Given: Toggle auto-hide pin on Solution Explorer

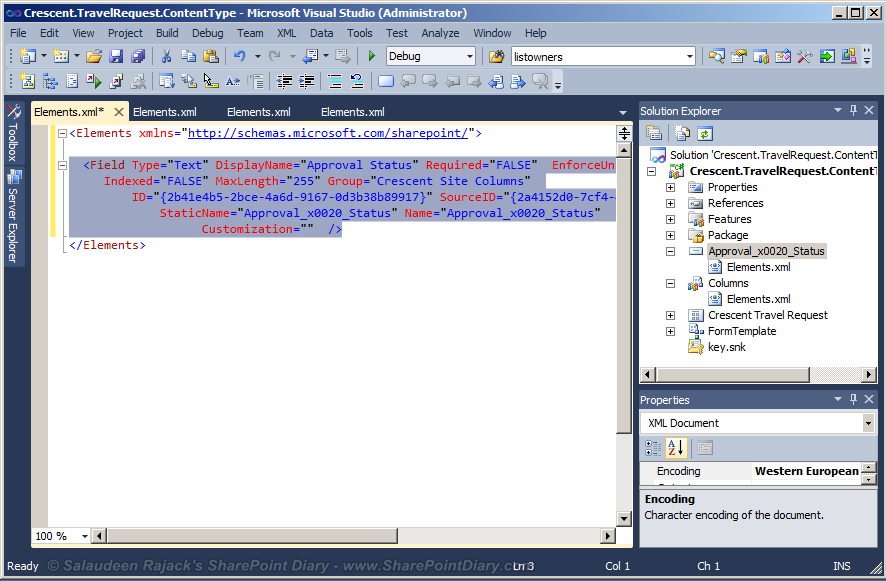Looking at the screenshot, I should tap(853, 110).
